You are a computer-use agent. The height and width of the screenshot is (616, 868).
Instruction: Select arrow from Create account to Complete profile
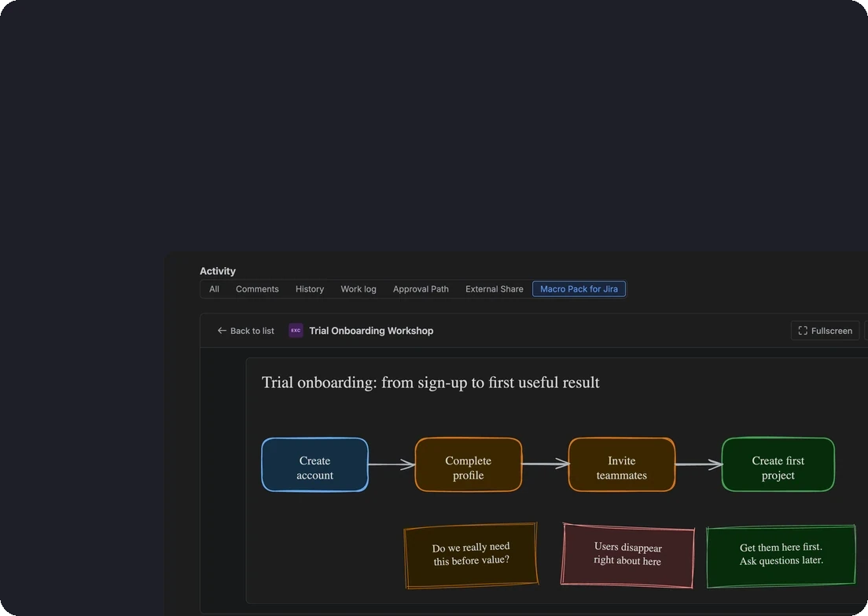[392, 464]
